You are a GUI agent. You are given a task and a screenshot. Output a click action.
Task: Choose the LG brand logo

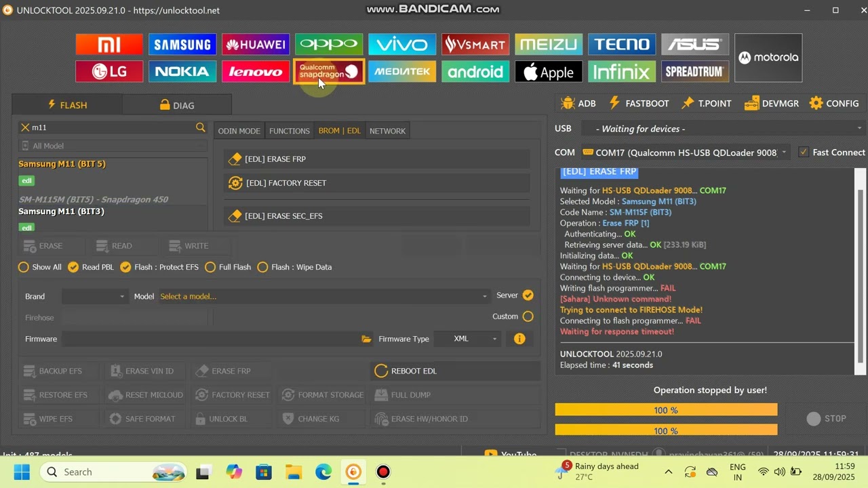point(109,71)
